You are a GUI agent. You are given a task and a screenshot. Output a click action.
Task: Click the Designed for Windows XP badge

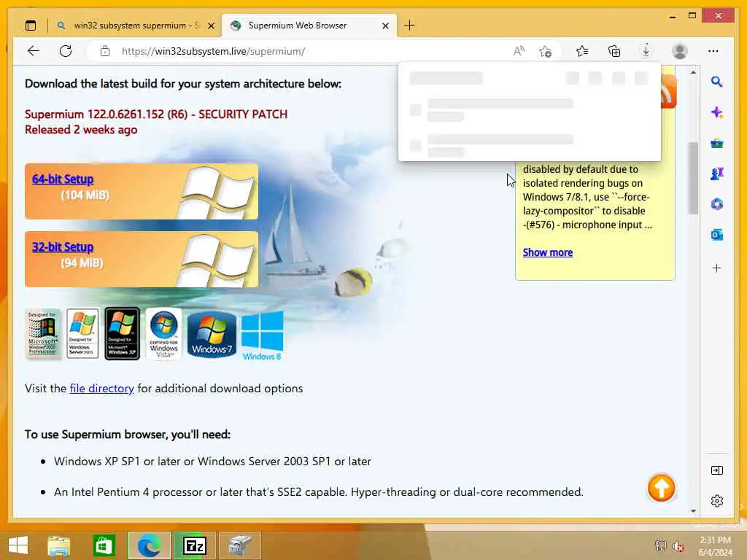tap(123, 333)
